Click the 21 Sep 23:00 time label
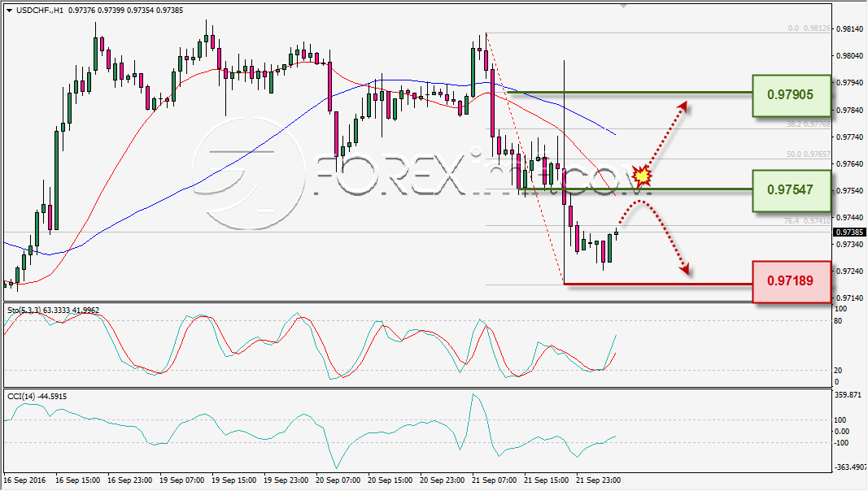 598,480
